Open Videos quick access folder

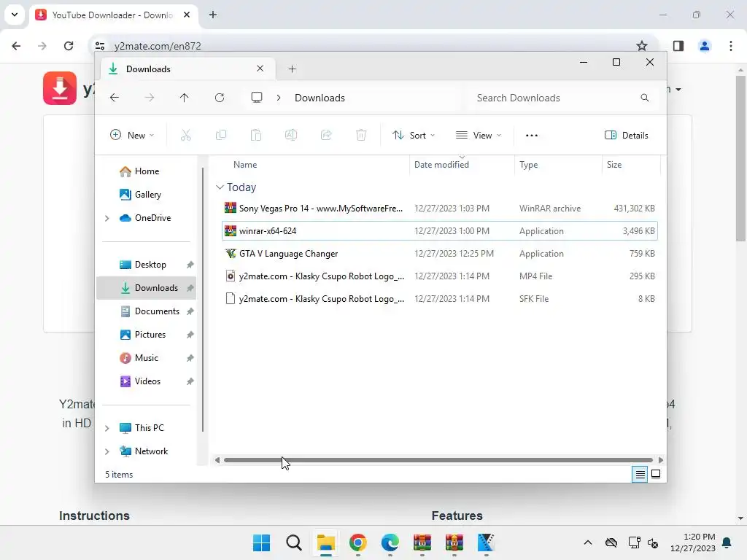(146, 381)
